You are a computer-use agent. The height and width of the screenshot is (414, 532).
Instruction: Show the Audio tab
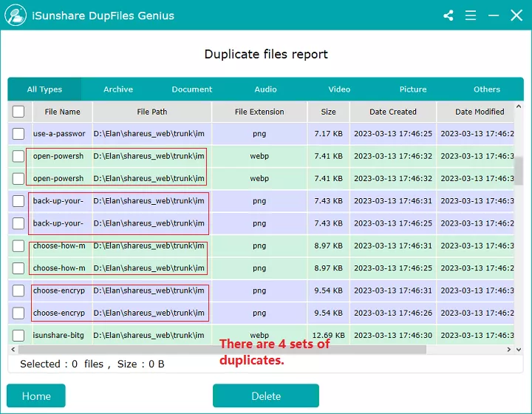[x=265, y=89]
